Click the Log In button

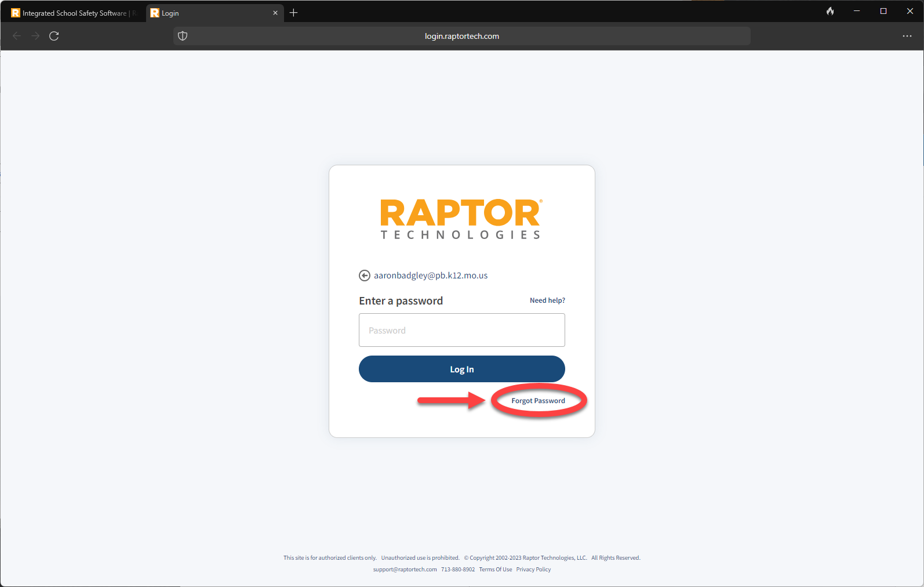point(462,369)
